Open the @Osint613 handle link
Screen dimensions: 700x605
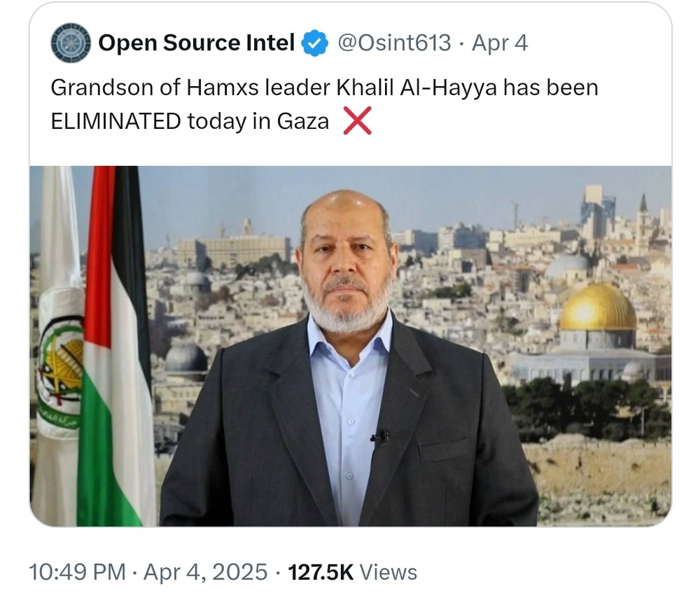coord(394,43)
